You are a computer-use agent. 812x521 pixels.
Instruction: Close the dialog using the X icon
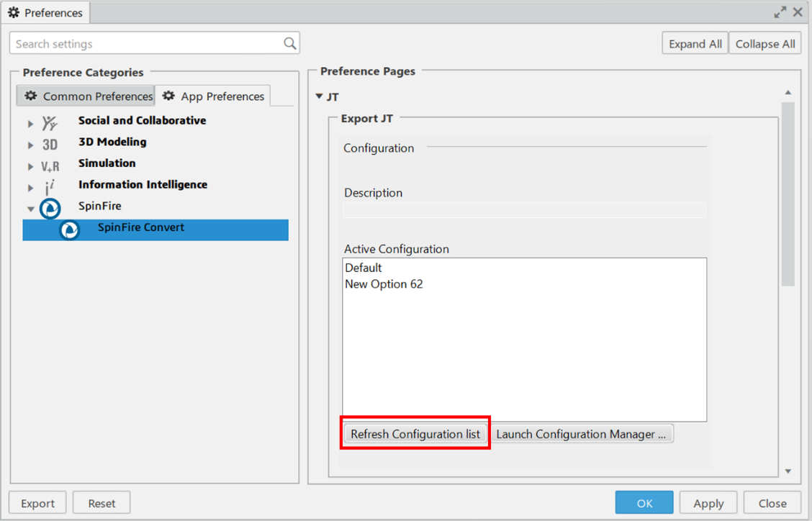point(798,12)
